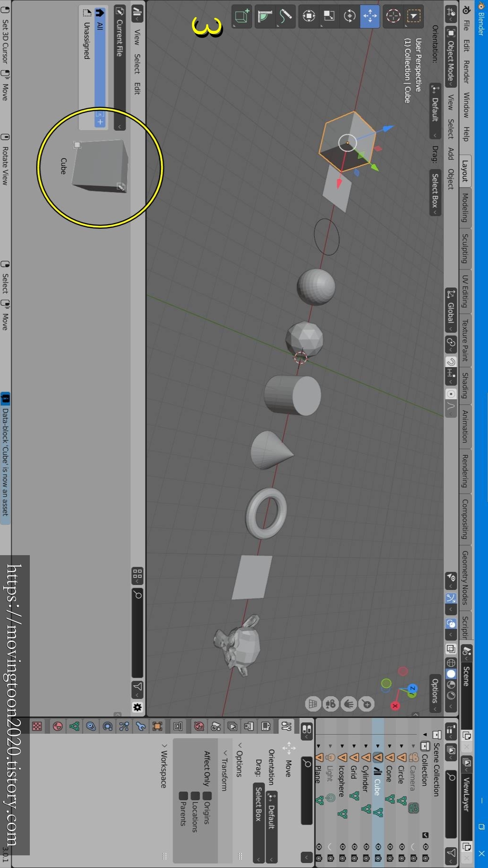Switch to the Modeling workspace tab

[465, 208]
